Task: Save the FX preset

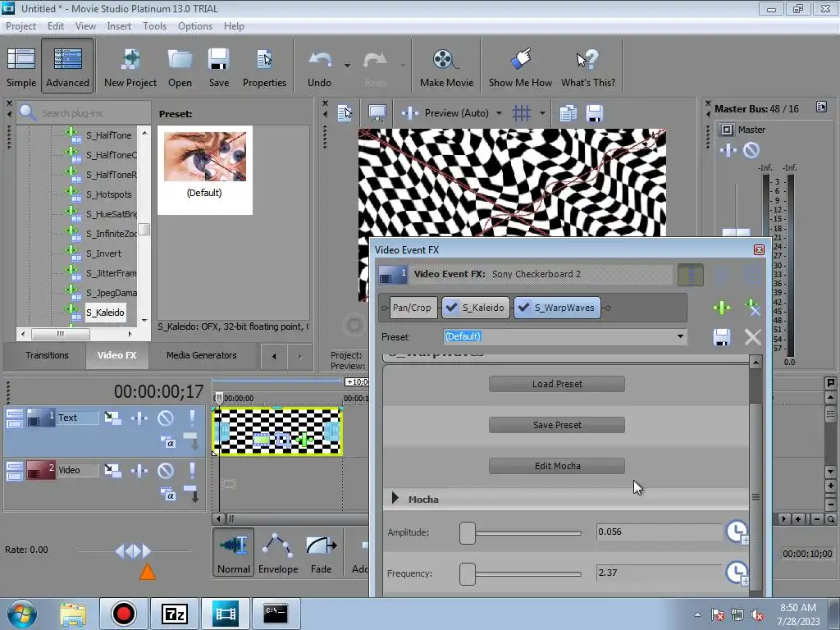Action: point(722,337)
